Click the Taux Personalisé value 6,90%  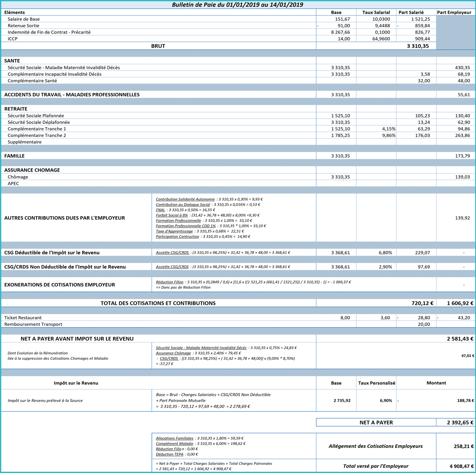[x=386, y=400]
